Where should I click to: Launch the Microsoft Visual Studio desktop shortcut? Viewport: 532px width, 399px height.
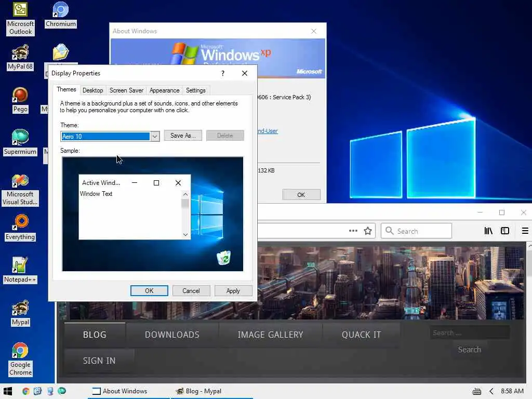(x=20, y=190)
